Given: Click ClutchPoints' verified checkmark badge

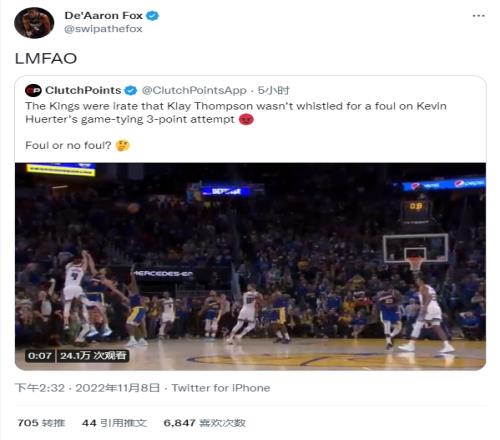Looking at the screenshot, I should 131,90.
